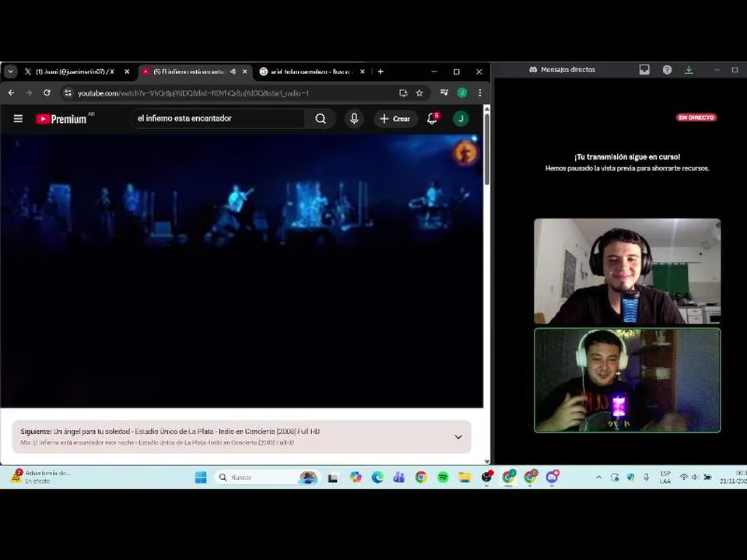This screenshot has width=747, height=560.
Task: Open Discord from the taskbar
Action: 552,477
